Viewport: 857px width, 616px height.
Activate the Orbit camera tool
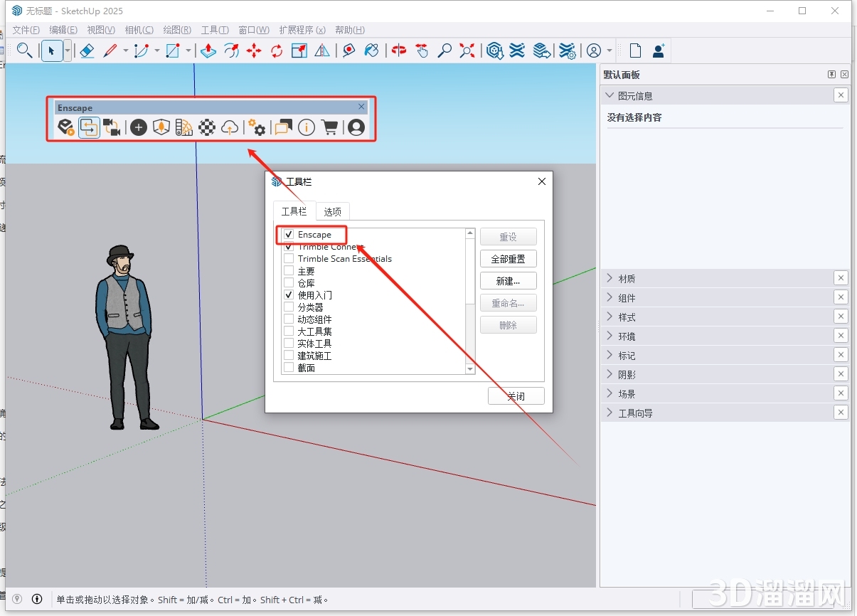click(x=399, y=51)
